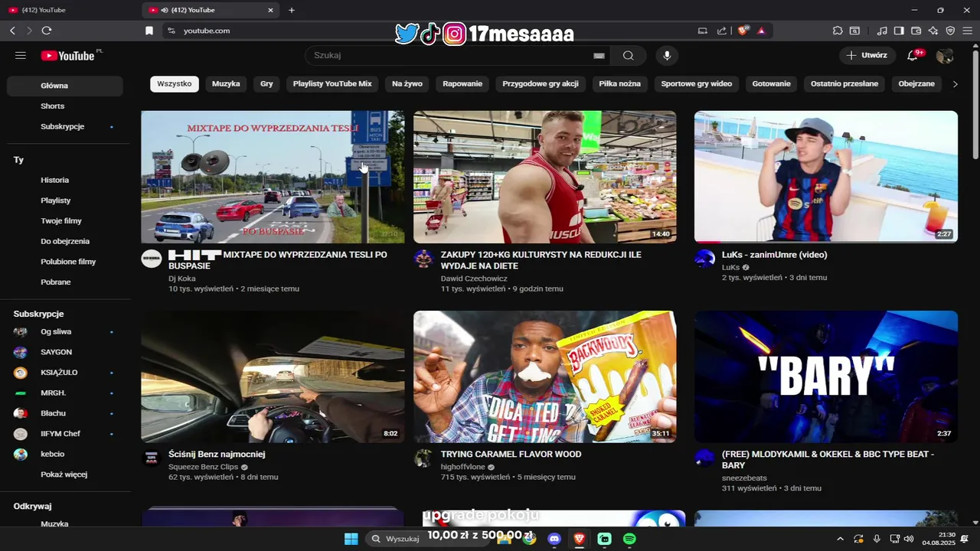Open Brave Wallet icon
The width and height of the screenshot is (980, 551).
[x=916, y=31]
